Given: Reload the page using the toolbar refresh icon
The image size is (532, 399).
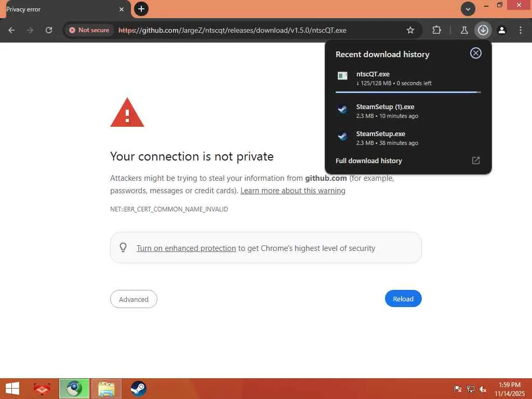Looking at the screenshot, I should [x=49, y=30].
